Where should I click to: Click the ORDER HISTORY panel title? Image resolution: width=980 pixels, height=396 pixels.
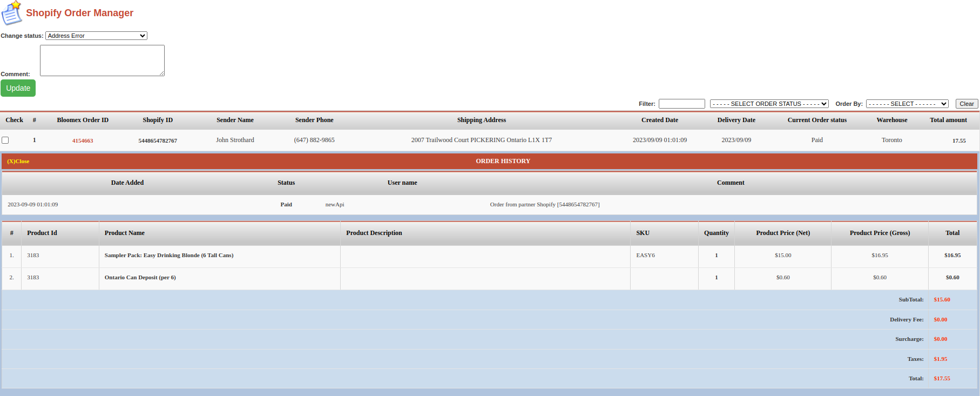pos(503,161)
